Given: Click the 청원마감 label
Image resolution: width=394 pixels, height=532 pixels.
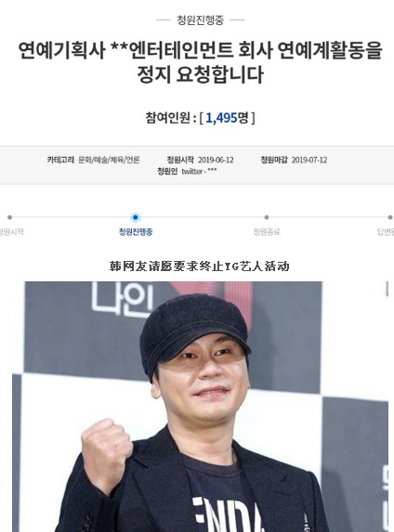Looking at the screenshot, I should [274, 160].
